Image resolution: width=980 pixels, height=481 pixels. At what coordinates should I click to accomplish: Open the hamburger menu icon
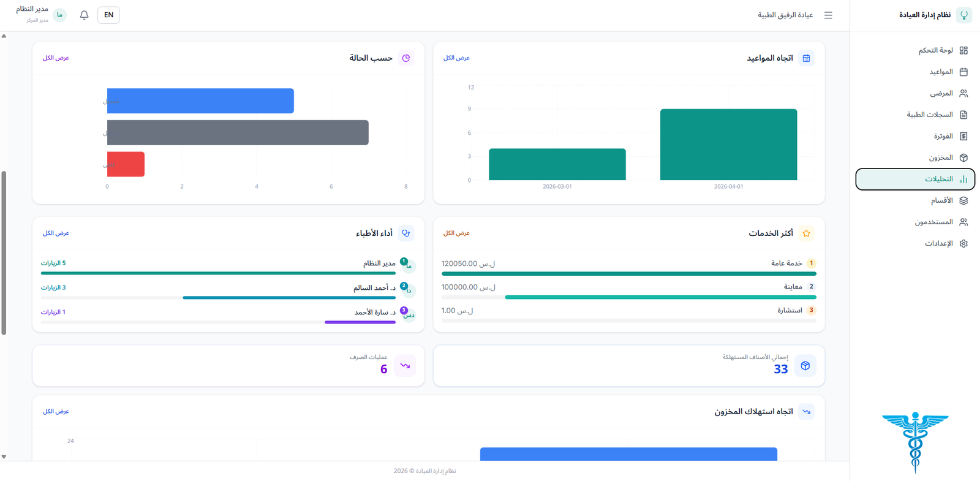[828, 15]
